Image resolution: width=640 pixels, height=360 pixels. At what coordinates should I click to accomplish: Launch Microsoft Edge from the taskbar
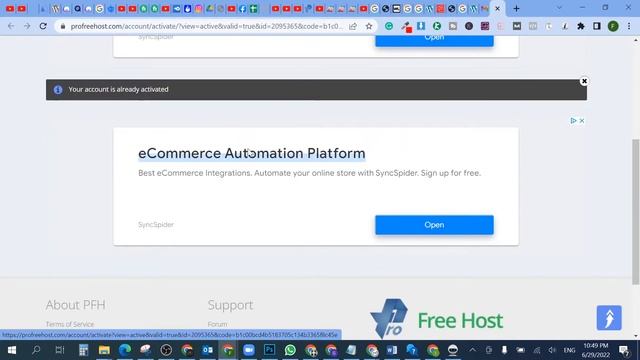point(125,350)
